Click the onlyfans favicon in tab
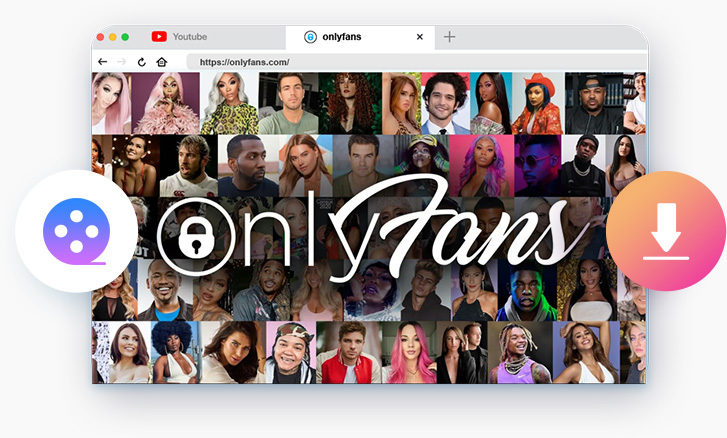 (310, 37)
